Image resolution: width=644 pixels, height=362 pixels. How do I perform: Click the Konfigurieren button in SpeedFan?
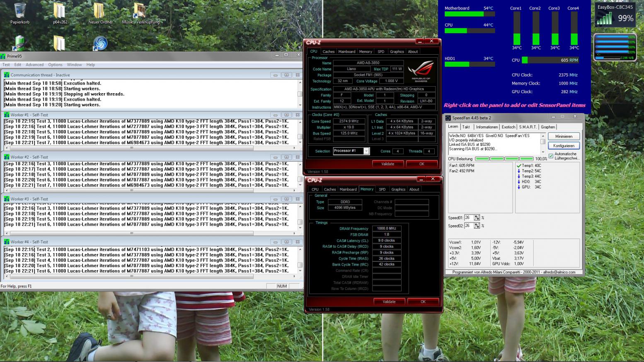564,146
